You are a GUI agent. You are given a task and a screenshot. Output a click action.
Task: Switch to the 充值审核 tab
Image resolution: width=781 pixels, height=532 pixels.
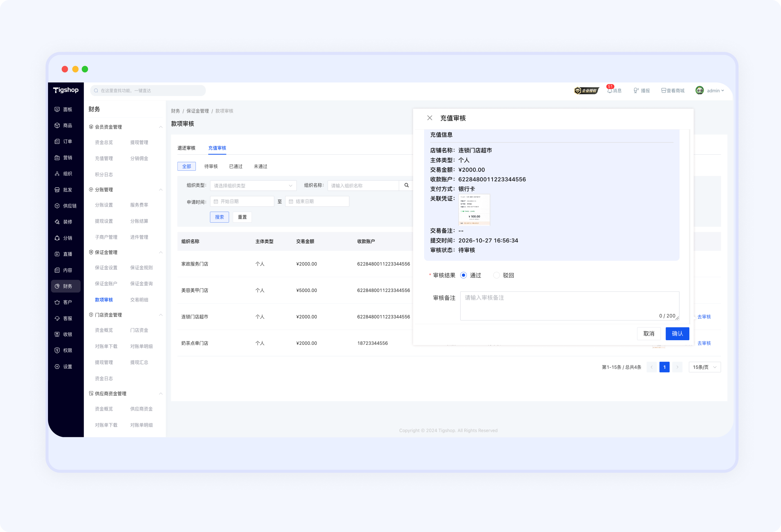(217, 148)
